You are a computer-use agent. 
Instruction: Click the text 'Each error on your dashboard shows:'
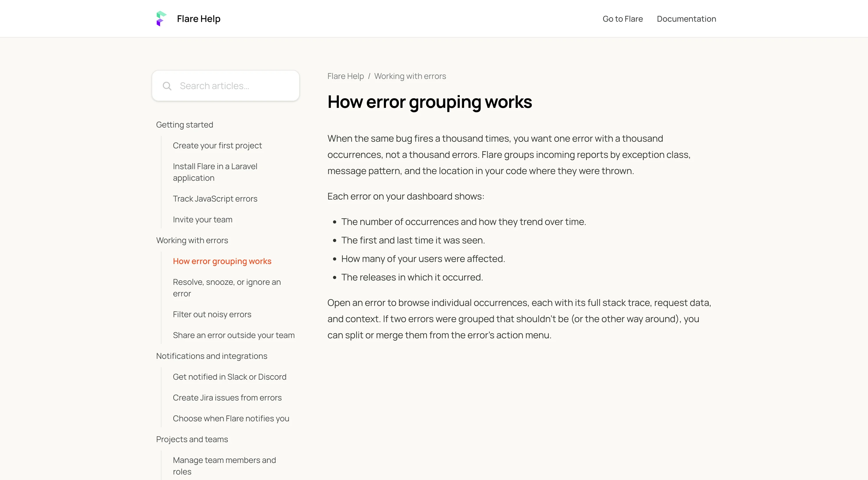coord(406,196)
